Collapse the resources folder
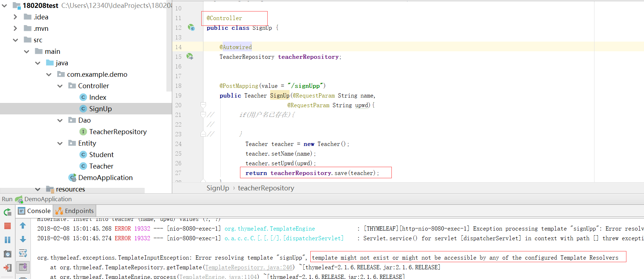Screen dimensions: 644x279 (38, 189)
